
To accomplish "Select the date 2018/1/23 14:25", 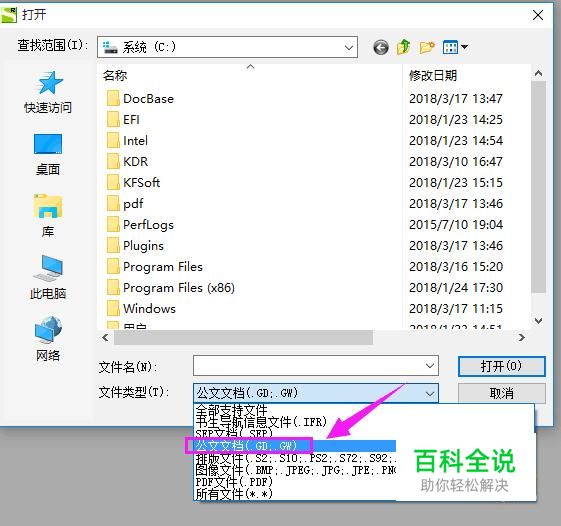I will point(456,120).
